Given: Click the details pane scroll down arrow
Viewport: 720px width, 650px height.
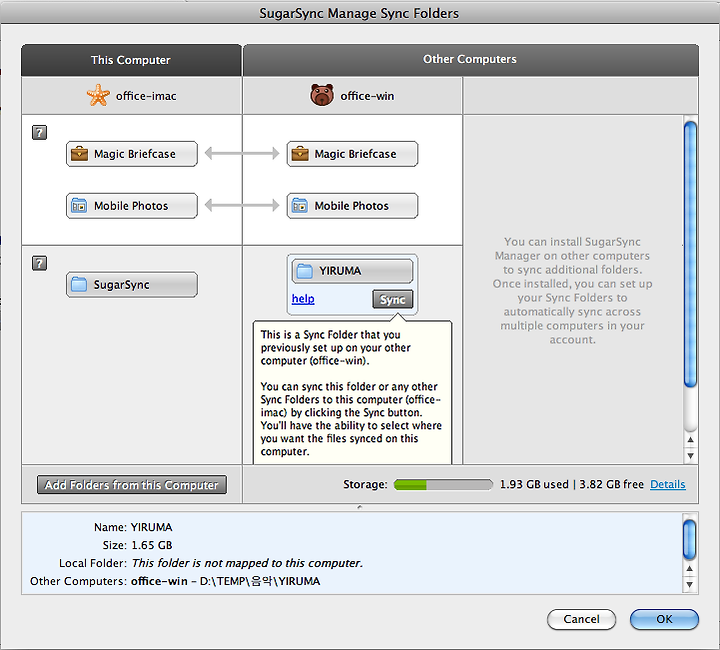Looking at the screenshot, I should click(689, 585).
